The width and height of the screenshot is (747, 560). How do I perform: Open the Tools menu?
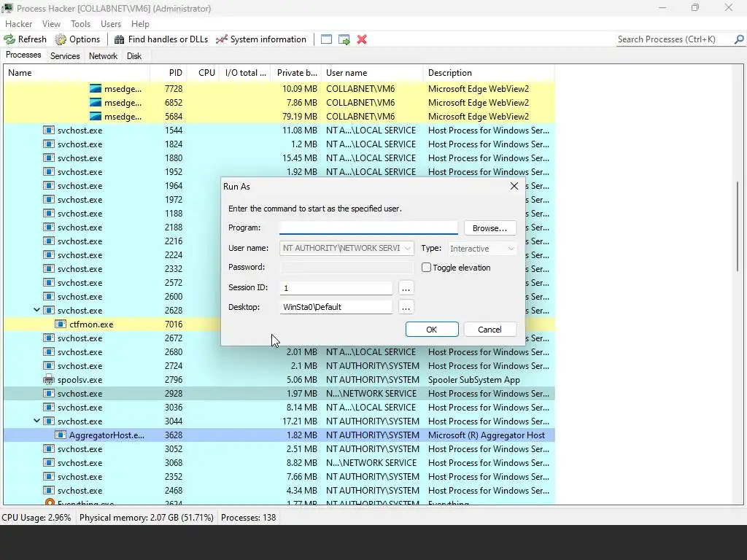click(x=80, y=24)
